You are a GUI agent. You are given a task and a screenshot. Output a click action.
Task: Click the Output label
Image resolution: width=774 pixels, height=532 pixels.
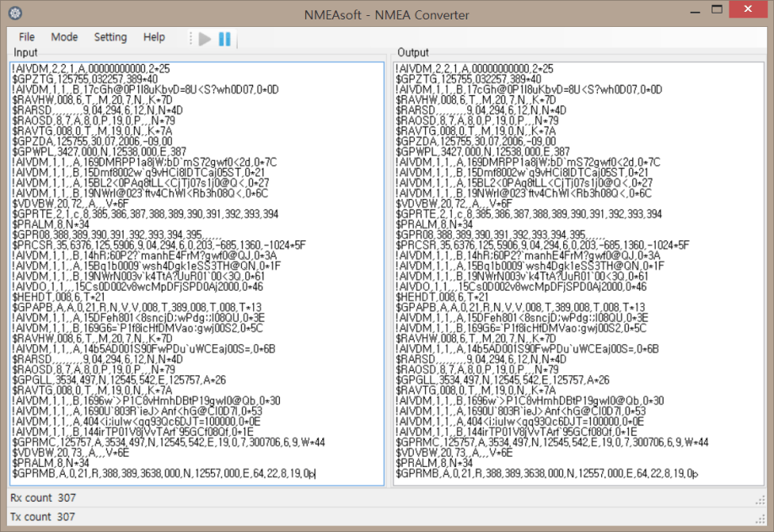pos(413,52)
